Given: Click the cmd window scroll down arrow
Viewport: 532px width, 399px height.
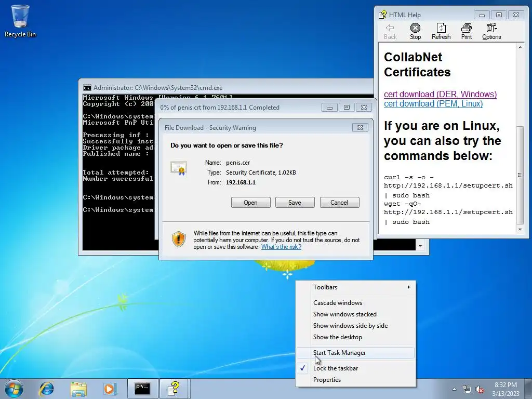Looking at the screenshot, I should coord(420,246).
